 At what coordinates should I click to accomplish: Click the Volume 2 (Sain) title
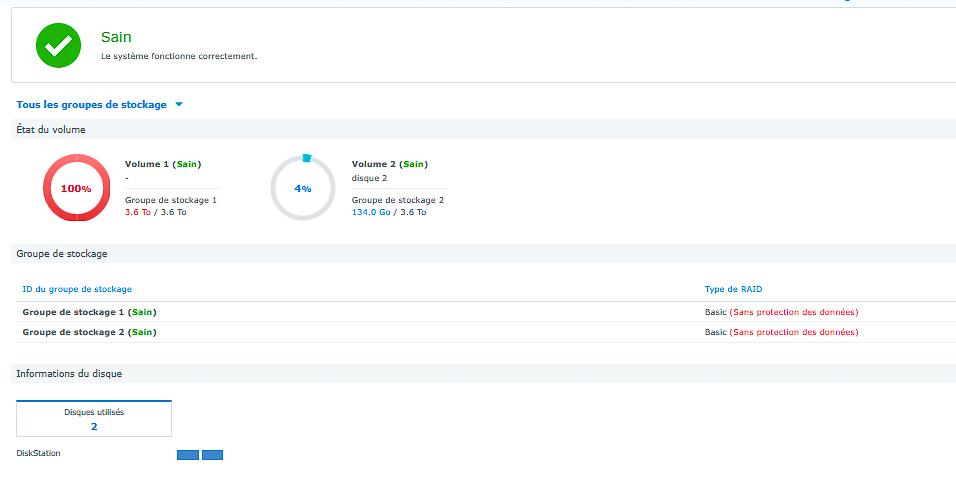391,164
